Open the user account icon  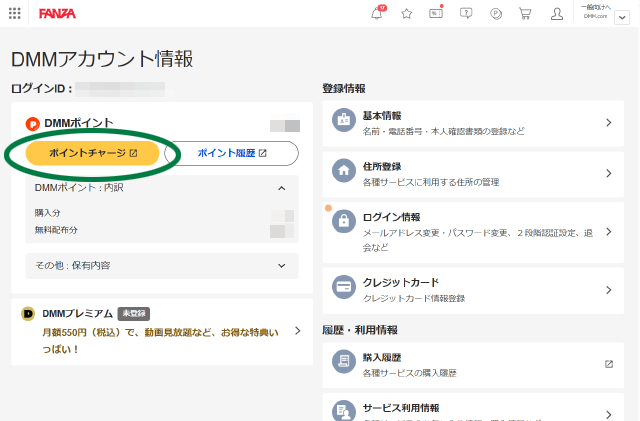[557, 14]
